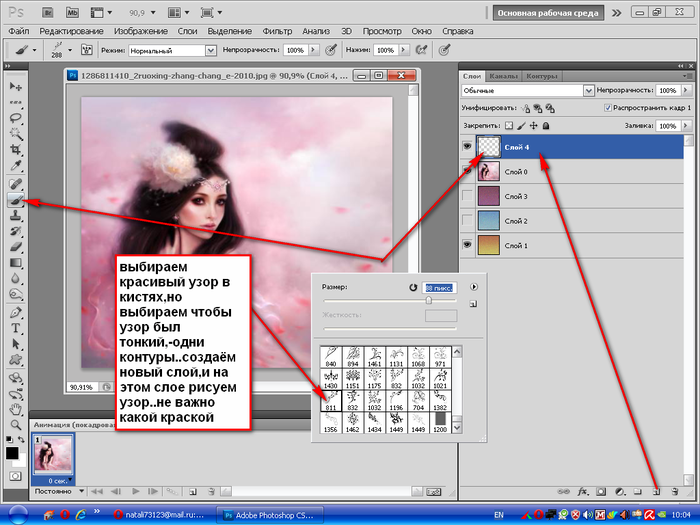
Task: Launch Bridge from the application bar
Action: pyautogui.click(x=48, y=12)
